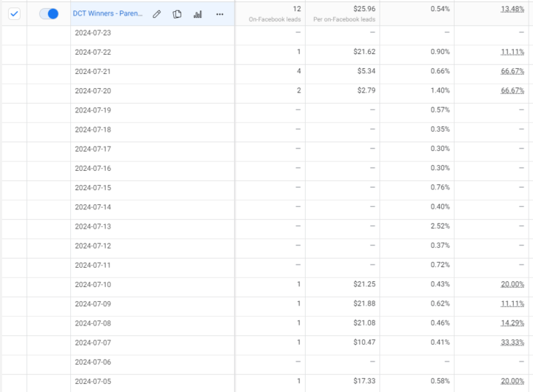The width and height of the screenshot is (533, 392).
Task: Uncheck the DCT Winners row checkbox
Action: [x=14, y=13]
